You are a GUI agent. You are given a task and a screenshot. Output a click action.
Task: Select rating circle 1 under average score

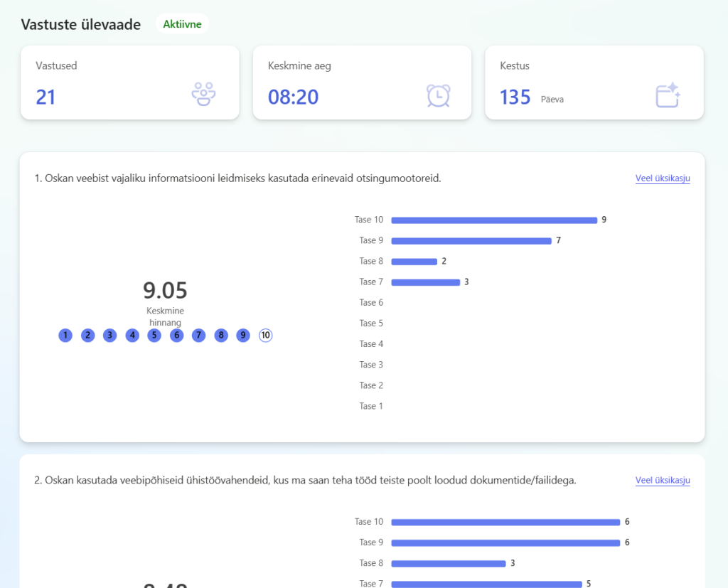pyautogui.click(x=65, y=336)
